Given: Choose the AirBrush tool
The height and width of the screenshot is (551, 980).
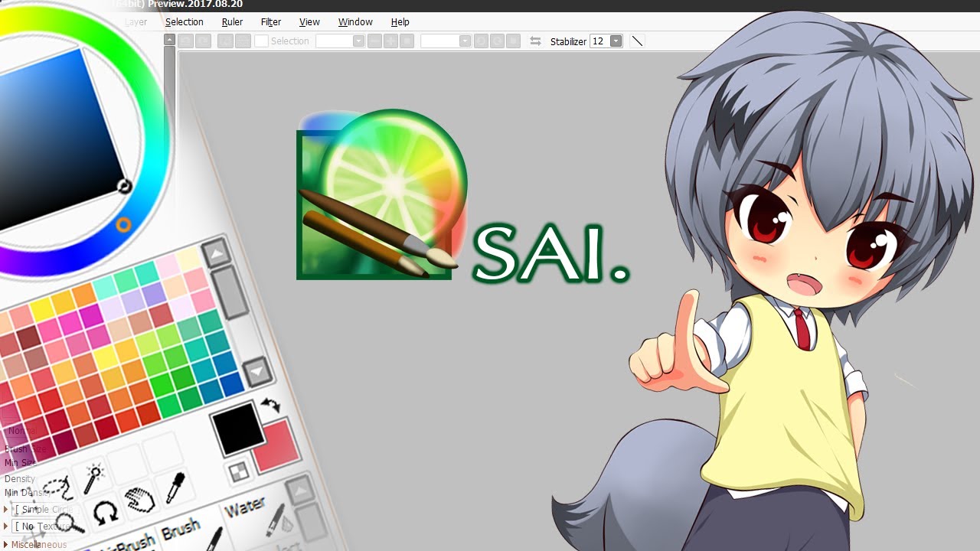Looking at the screenshot, I should click(x=126, y=543).
